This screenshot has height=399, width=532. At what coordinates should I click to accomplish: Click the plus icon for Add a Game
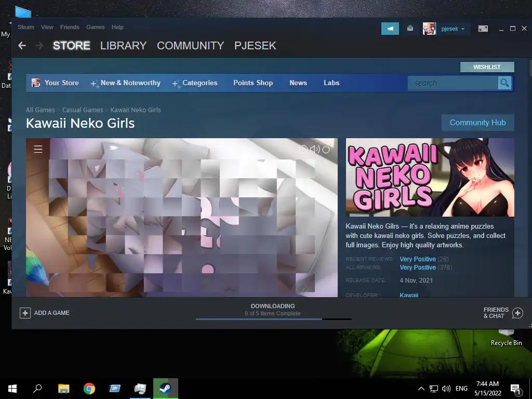(25, 313)
